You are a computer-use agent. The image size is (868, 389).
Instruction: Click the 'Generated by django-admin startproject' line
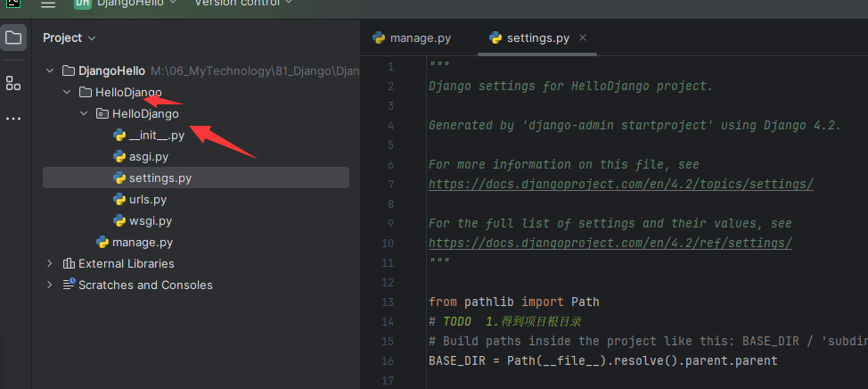pos(635,125)
